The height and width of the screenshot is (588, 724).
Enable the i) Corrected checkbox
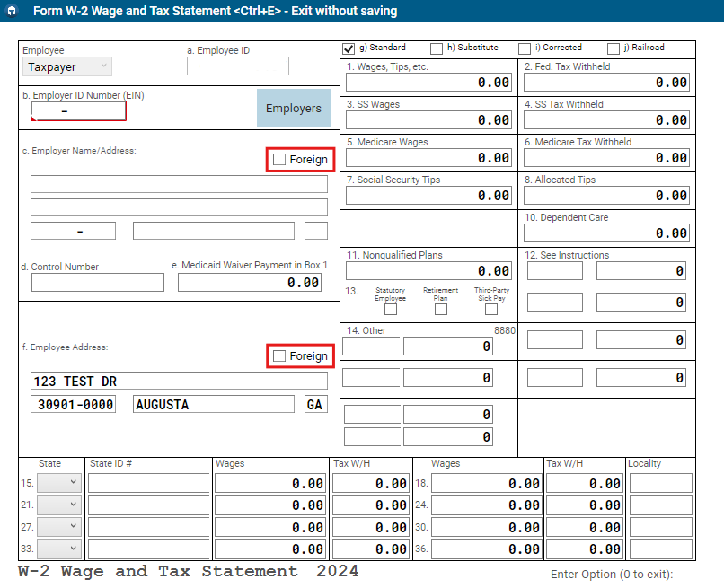(525, 48)
